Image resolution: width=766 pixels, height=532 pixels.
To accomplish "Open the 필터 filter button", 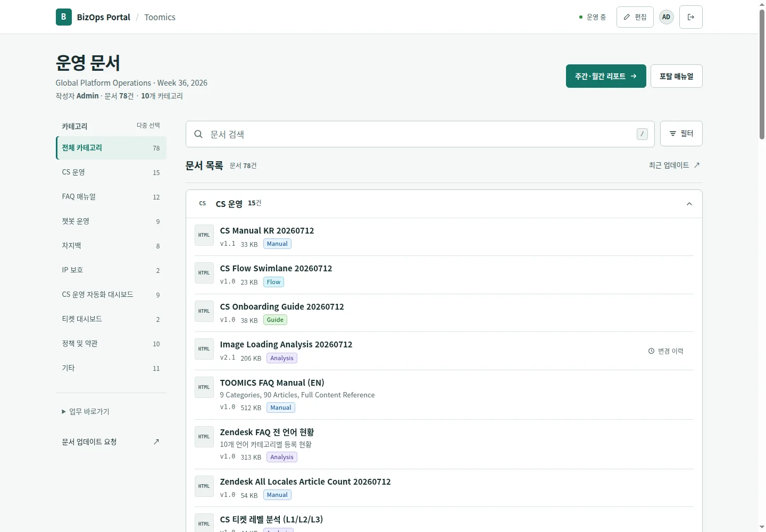I will click(x=681, y=134).
